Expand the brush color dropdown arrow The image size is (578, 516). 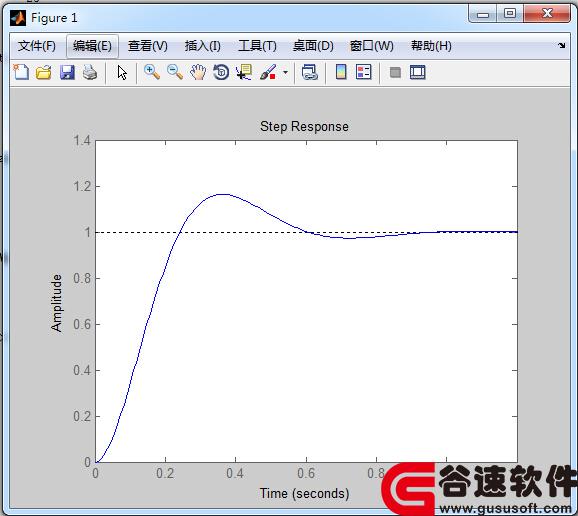(x=285, y=72)
